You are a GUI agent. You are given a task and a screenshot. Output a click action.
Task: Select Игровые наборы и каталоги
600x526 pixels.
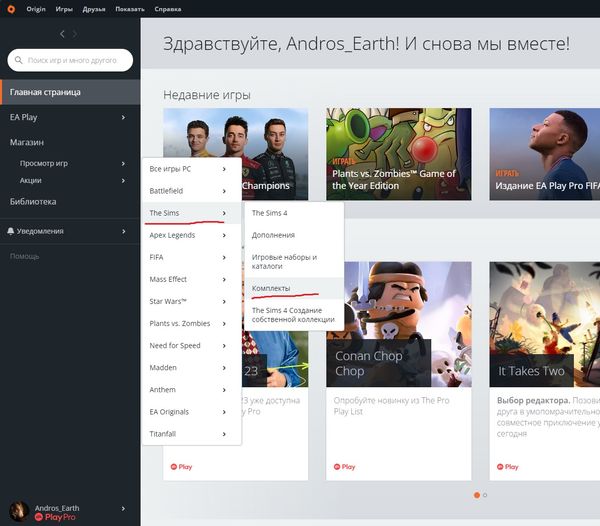tap(294, 262)
